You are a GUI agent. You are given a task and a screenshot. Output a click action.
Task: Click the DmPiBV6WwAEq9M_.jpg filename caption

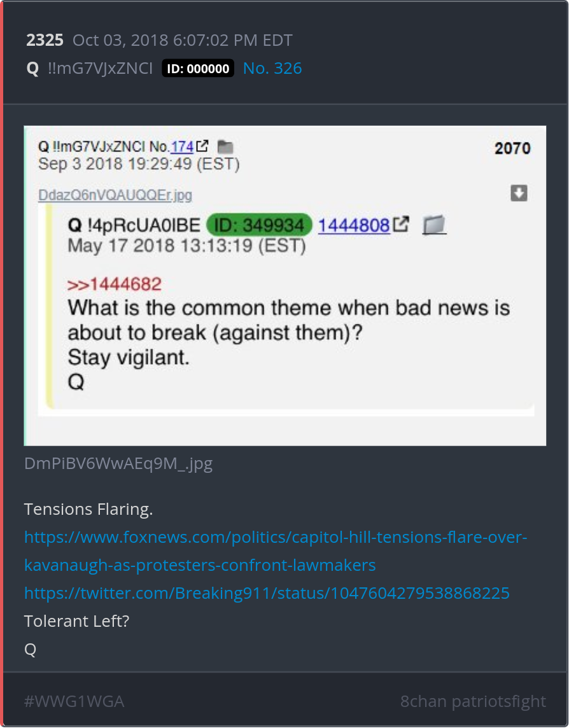pos(118,464)
